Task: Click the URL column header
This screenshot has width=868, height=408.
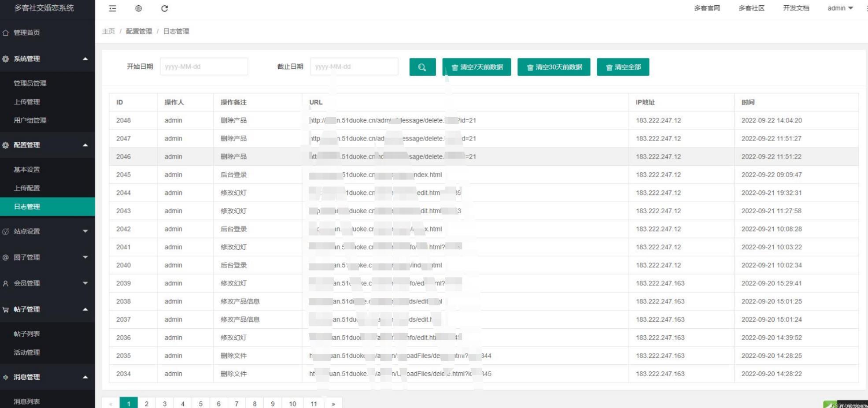Action: point(316,102)
